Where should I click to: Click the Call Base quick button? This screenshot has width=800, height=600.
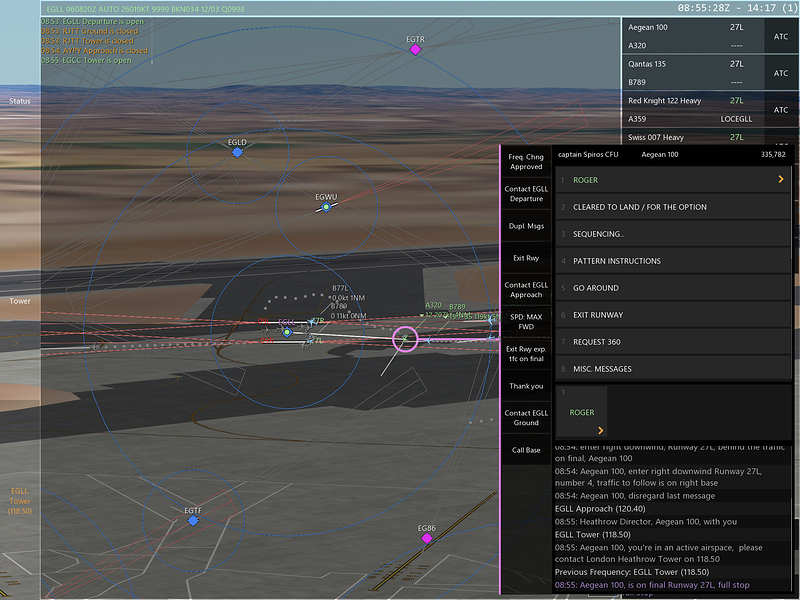526,450
